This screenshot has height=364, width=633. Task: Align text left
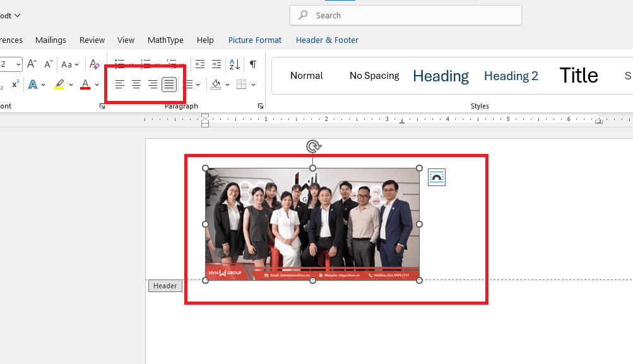pyautogui.click(x=119, y=85)
